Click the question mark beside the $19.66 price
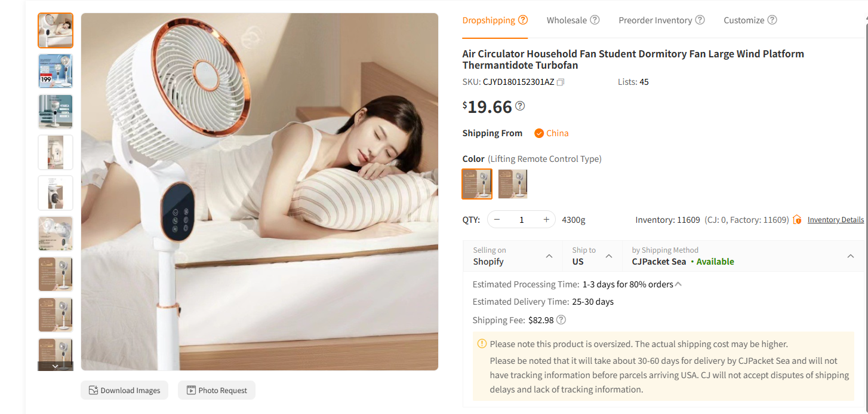The image size is (868, 414). tap(520, 106)
